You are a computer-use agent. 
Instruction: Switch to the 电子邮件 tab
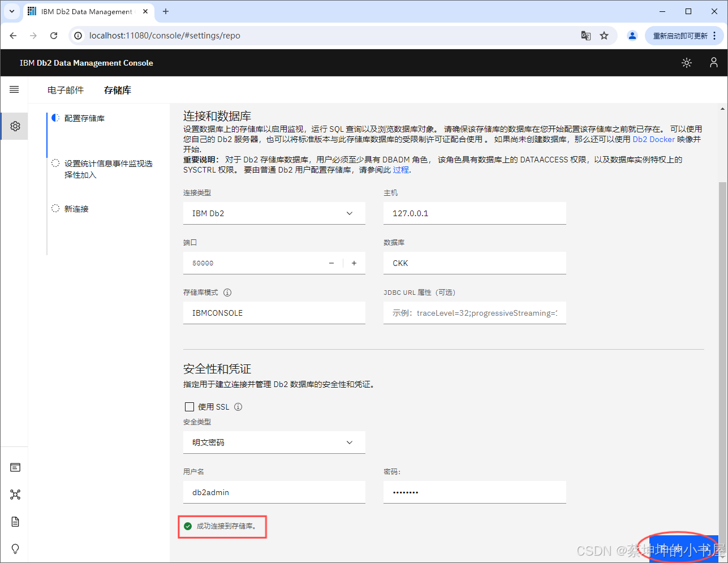click(x=65, y=90)
